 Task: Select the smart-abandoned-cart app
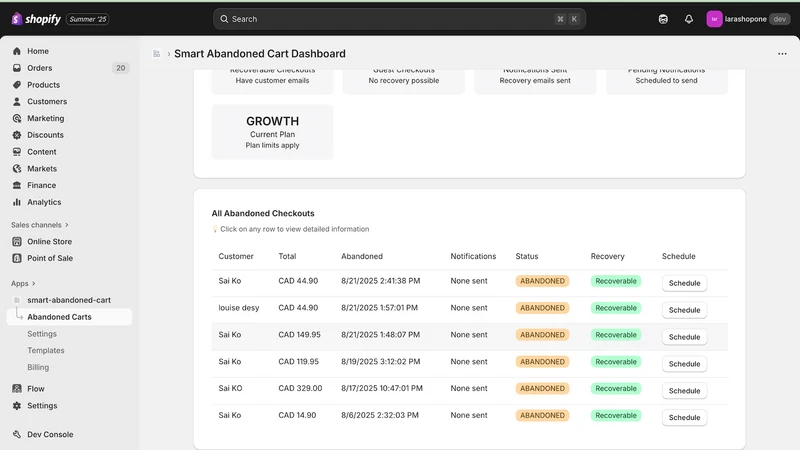pyautogui.click(x=69, y=300)
